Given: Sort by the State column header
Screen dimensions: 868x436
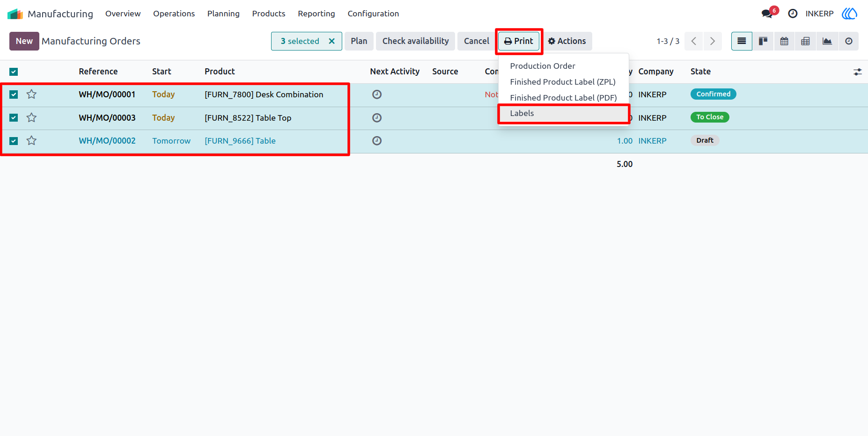Looking at the screenshot, I should pos(700,72).
